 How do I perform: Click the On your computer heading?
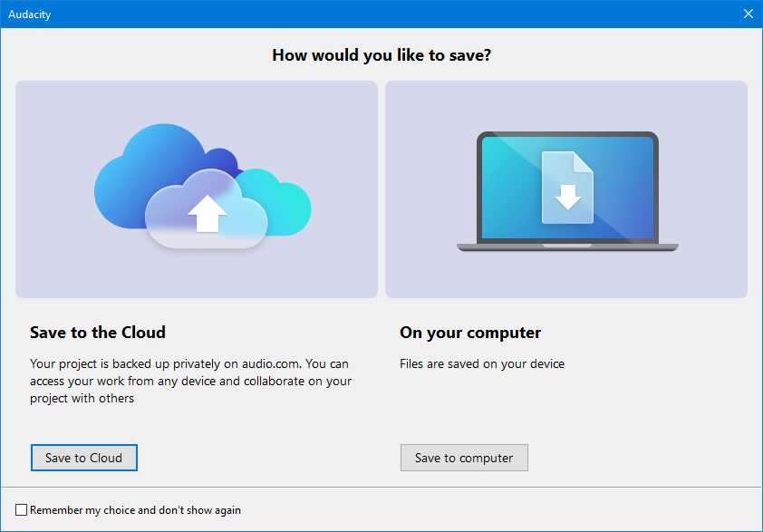469,333
